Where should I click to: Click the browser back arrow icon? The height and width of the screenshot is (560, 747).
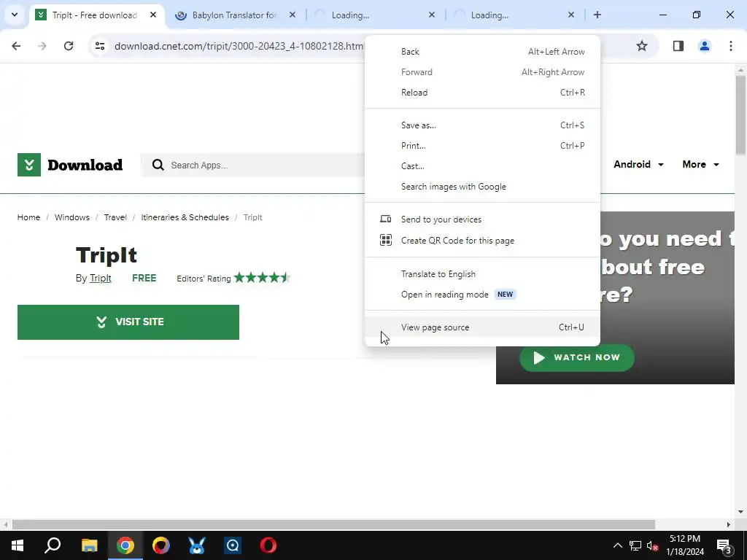point(16,46)
